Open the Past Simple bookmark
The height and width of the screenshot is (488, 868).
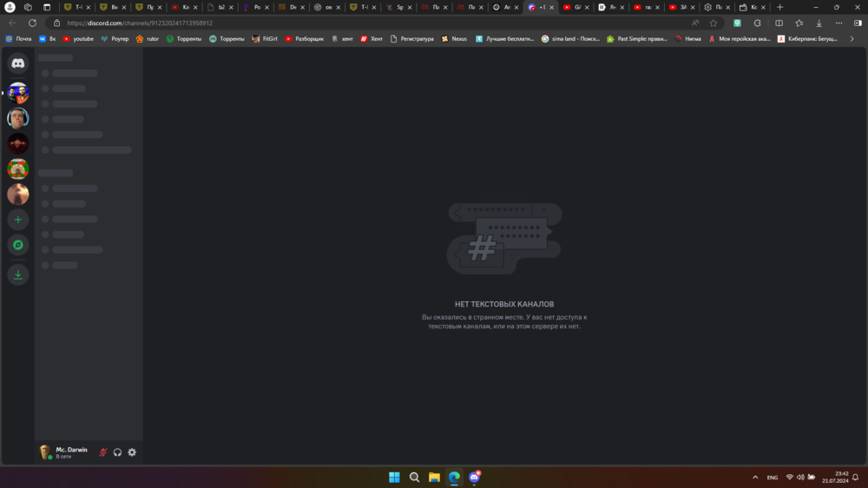[x=637, y=39]
